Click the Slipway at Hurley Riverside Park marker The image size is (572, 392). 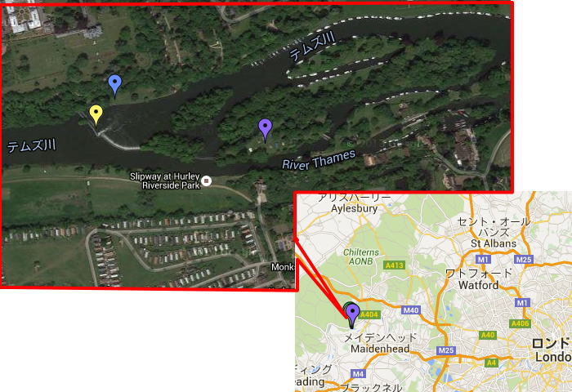point(207,180)
